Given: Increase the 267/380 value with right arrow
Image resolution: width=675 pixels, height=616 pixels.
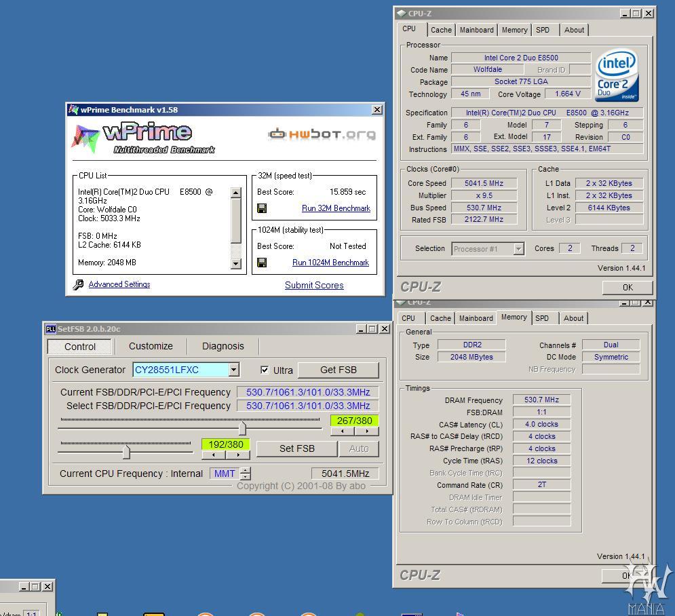Looking at the screenshot, I should coord(367,431).
